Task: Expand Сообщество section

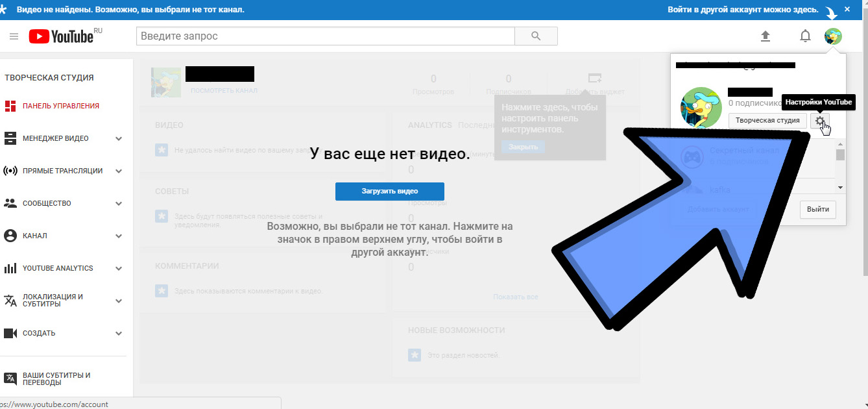Action: 119,203
